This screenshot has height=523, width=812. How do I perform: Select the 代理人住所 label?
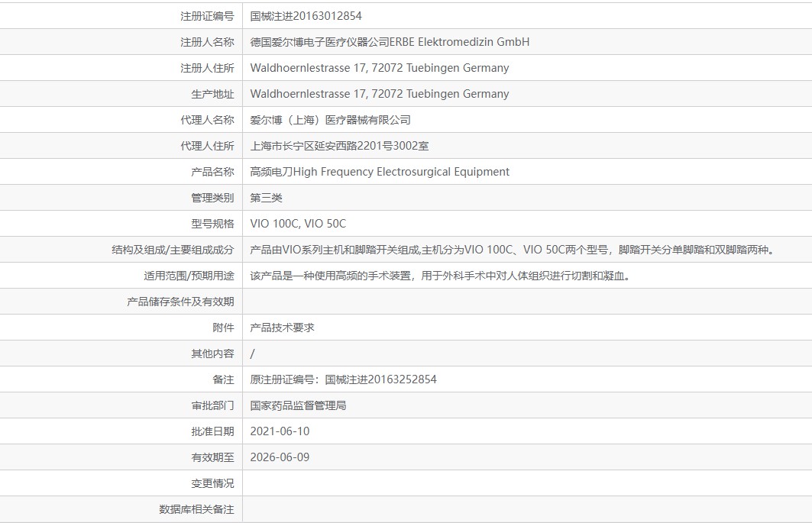pos(207,146)
